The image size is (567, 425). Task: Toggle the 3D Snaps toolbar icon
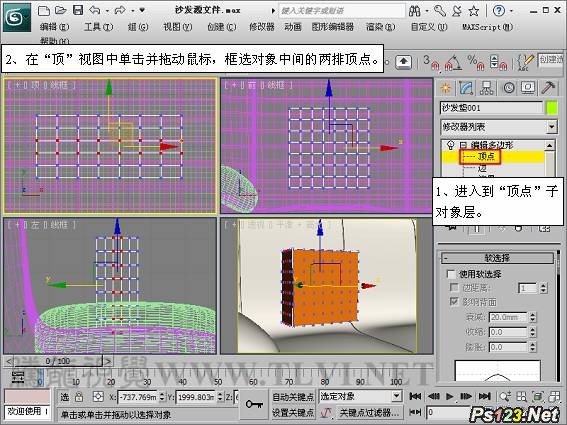click(x=431, y=62)
